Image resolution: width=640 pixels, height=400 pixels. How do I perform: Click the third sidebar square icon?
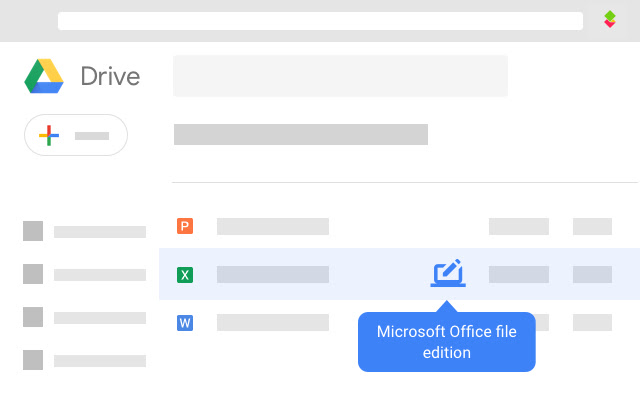[x=33, y=317]
